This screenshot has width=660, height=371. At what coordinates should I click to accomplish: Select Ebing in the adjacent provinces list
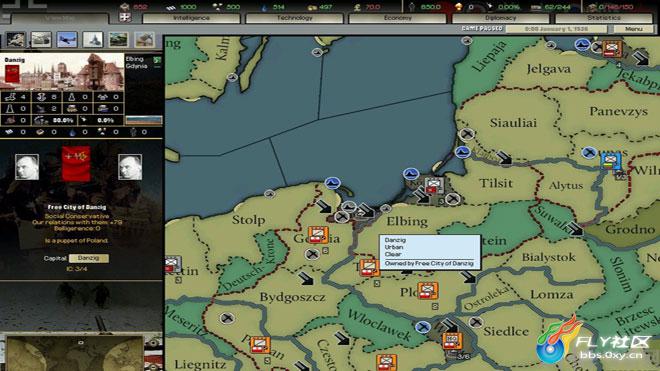[135, 59]
